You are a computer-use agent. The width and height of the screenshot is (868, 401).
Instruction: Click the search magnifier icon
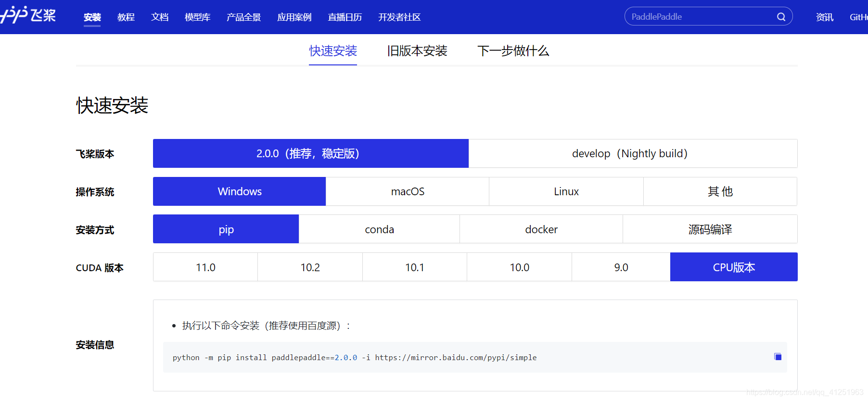point(781,17)
